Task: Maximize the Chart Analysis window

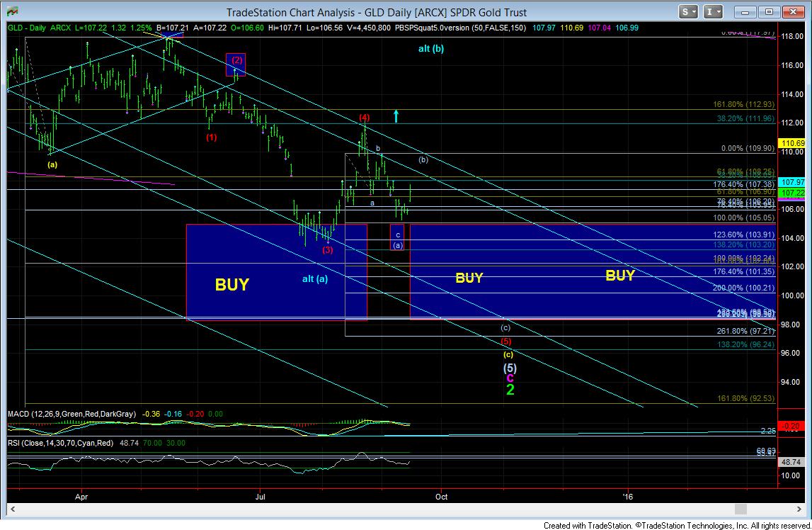Action: [x=769, y=11]
